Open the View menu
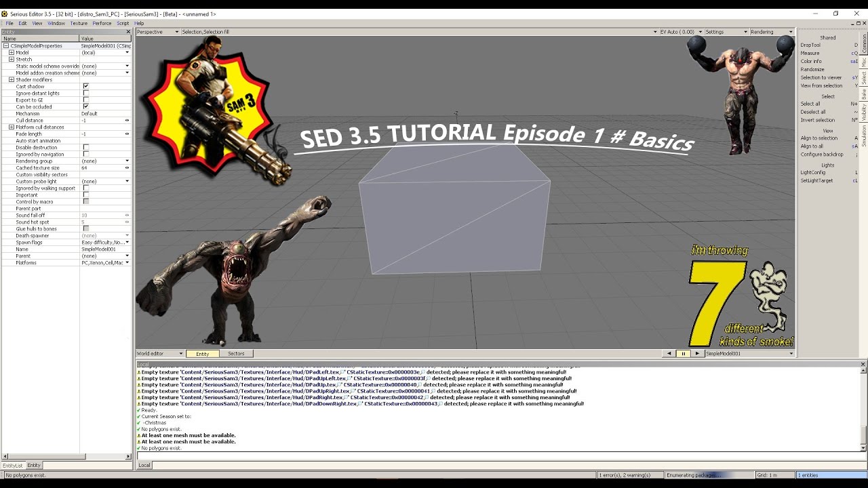The image size is (868, 488). click(37, 23)
